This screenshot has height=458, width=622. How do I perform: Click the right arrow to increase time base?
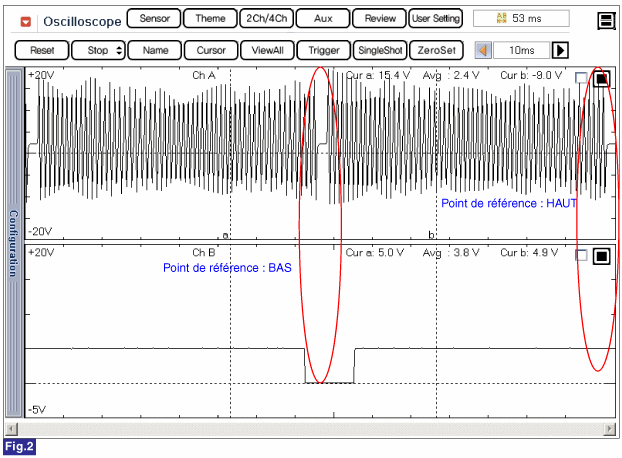point(560,50)
